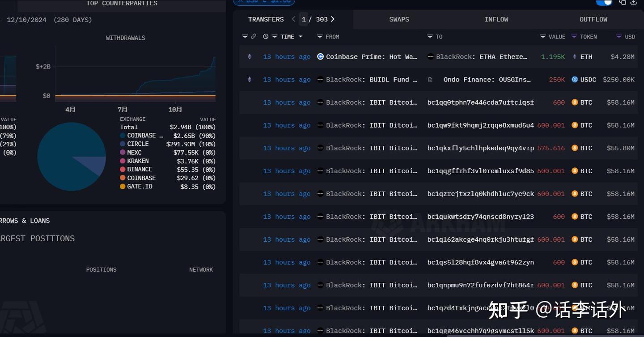Click the BlackRock logo beside the ETHA recipient

(431, 57)
